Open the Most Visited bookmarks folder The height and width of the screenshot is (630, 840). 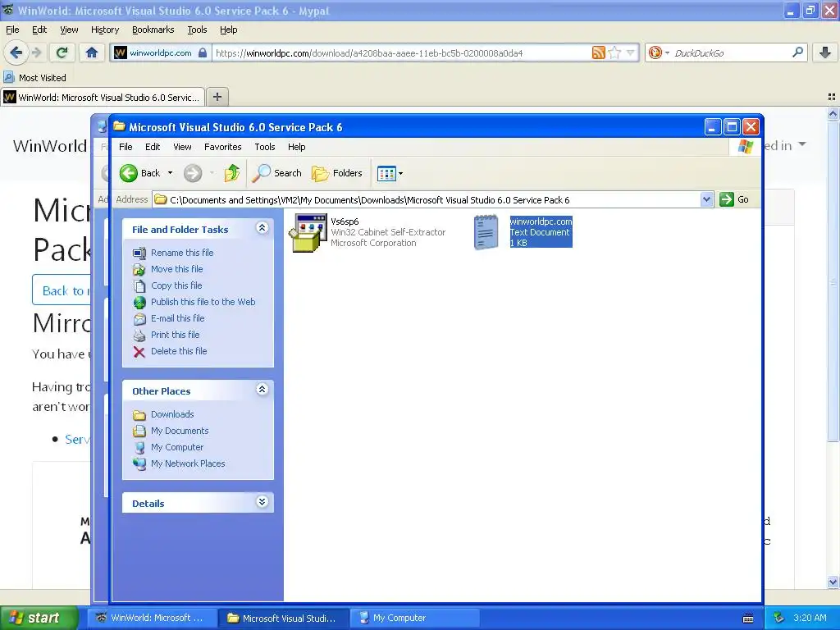click(34, 78)
